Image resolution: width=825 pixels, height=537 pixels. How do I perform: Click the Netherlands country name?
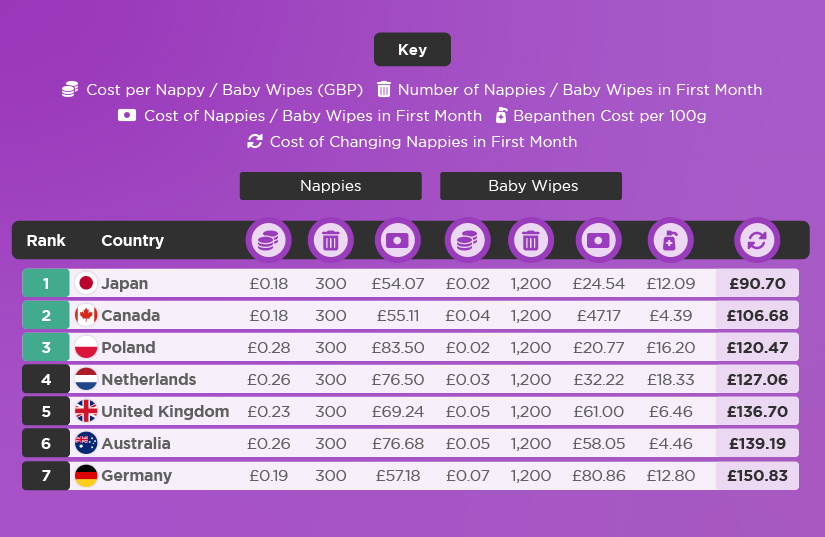pyautogui.click(x=148, y=379)
